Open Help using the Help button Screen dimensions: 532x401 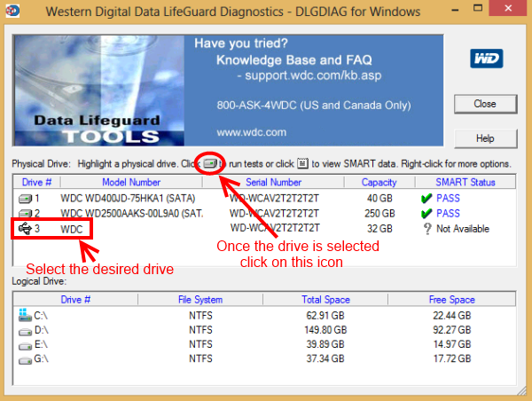pos(484,138)
